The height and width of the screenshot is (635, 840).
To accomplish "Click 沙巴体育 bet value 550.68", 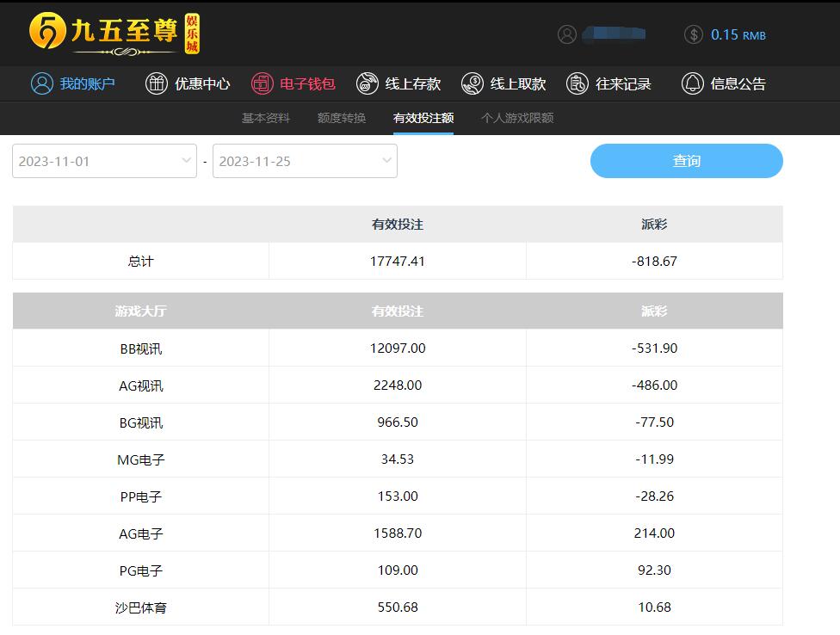I will (x=398, y=607).
